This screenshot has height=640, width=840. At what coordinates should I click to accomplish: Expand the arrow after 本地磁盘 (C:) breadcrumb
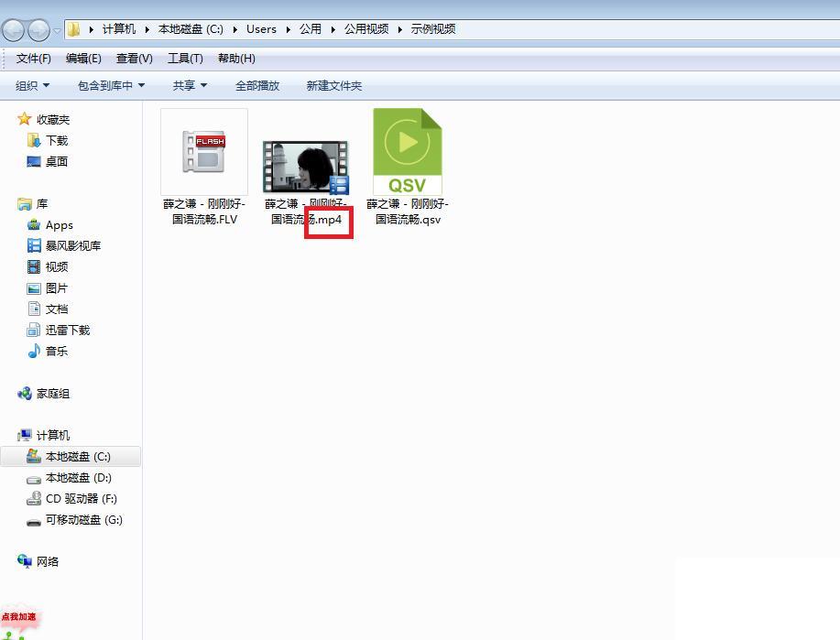[235, 29]
